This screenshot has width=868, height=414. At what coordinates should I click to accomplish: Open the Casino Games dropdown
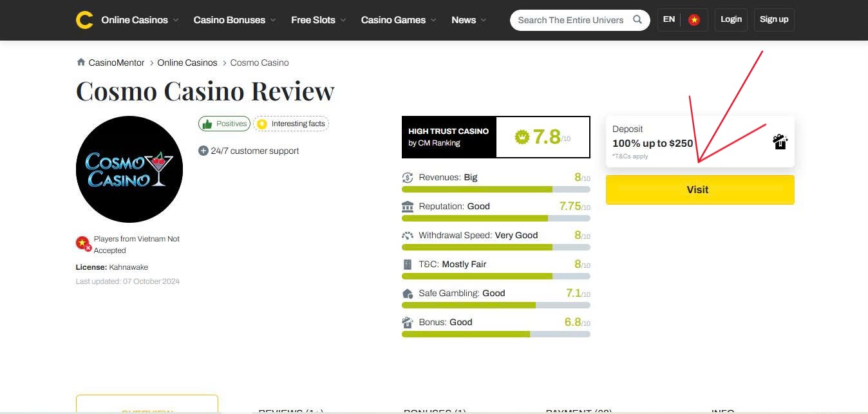tap(399, 20)
